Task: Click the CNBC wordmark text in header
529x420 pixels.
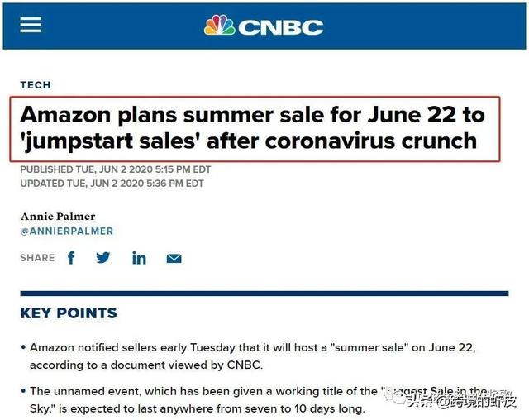Action: 281,27
